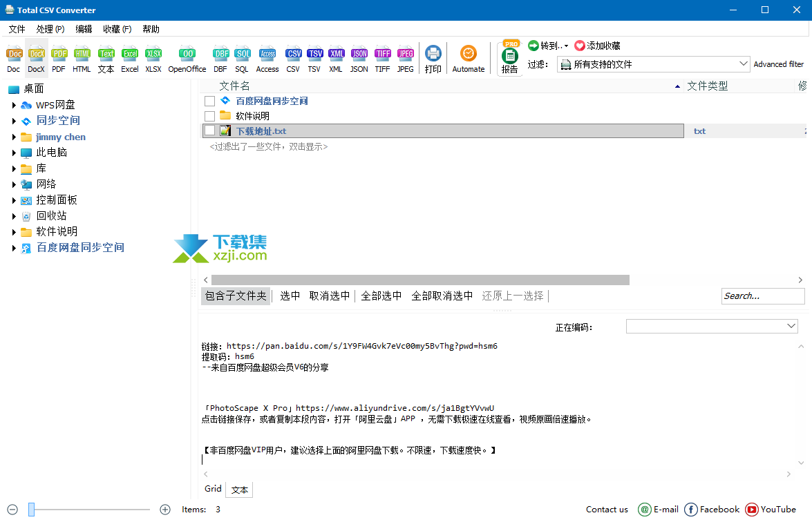This screenshot has height=522, width=812.
Task: Convert file to SQL
Action: 242,59
